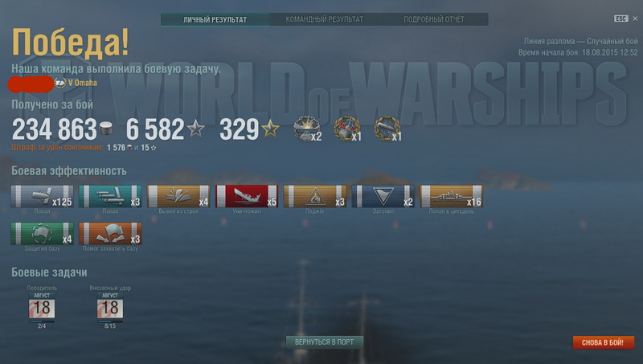Image resolution: width=643 pixels, height=364 pixels.
Task: Click the Снова в бой! button
Action: (603, 342)
